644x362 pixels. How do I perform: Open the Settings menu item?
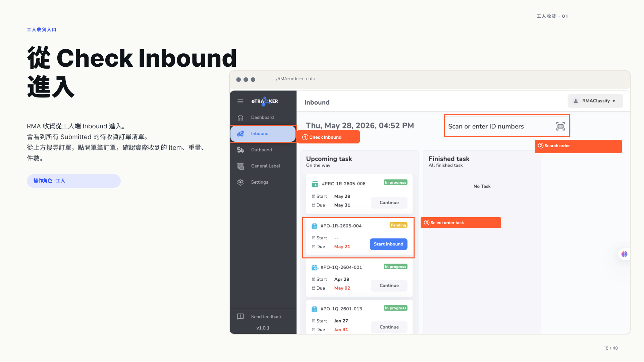point(263,182)
